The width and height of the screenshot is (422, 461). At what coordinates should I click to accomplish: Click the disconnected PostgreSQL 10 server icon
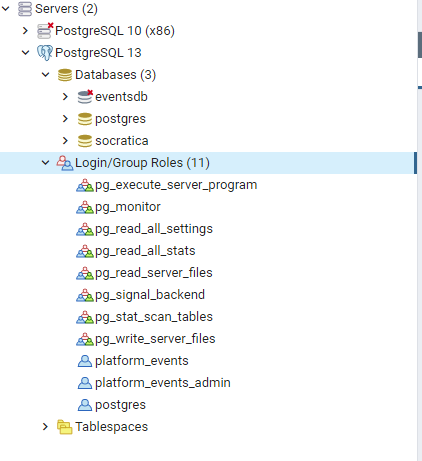pyautogui.click(x=45, y=31)
